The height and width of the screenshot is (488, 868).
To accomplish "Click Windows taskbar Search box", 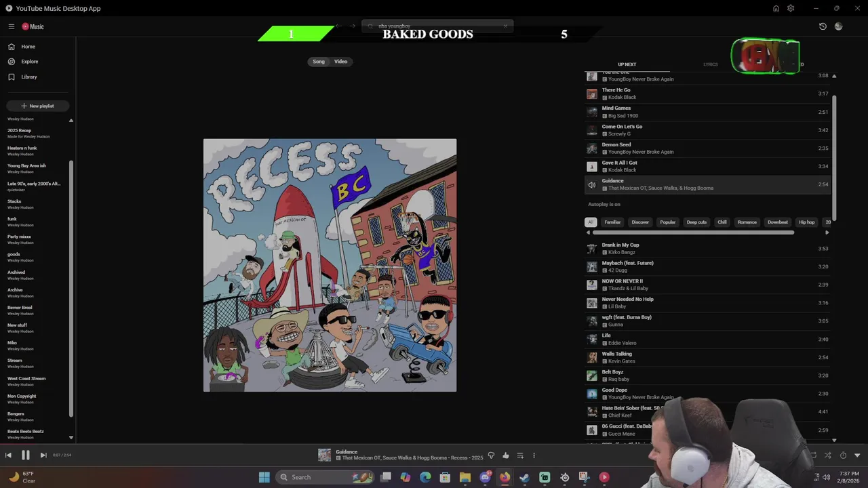I will pyautogui.click(x=326, y=477).
